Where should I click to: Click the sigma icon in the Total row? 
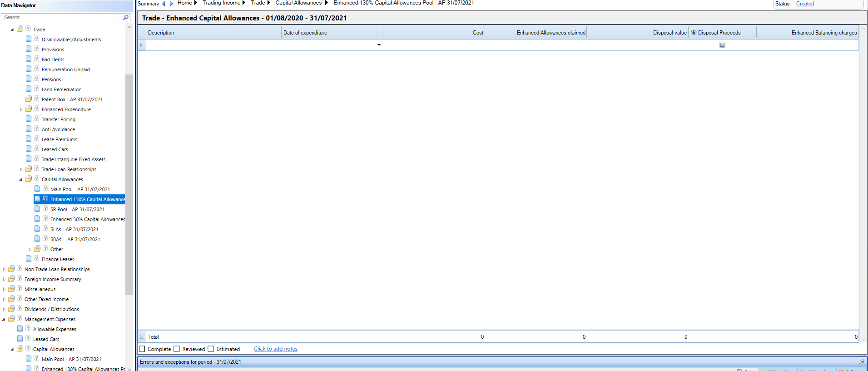tap(142, 337)
